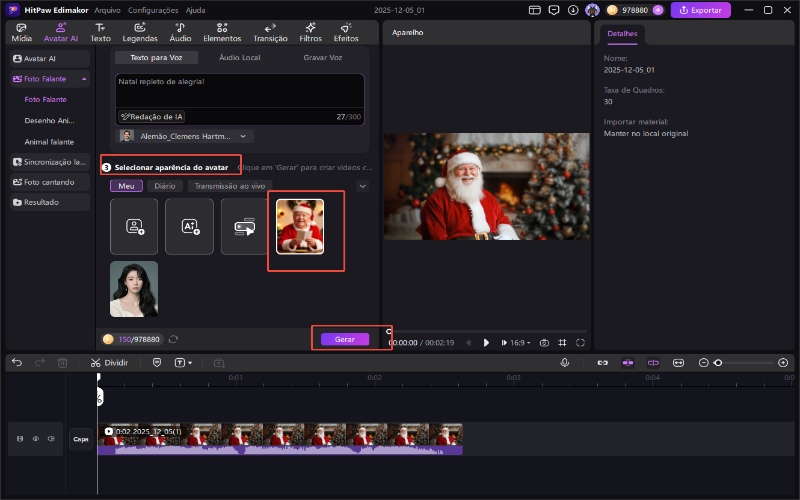The width and height of the screenshot is (800, 500).
Task: Select Transmissão ao vivo avatar category
Action: [230, 186]
